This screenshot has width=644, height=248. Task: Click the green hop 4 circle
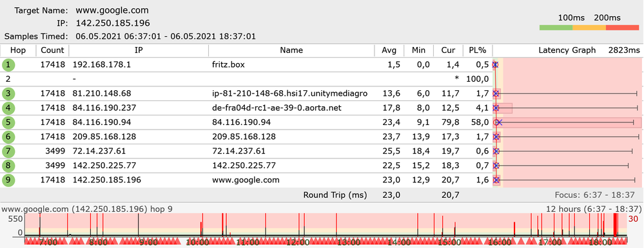8,108
